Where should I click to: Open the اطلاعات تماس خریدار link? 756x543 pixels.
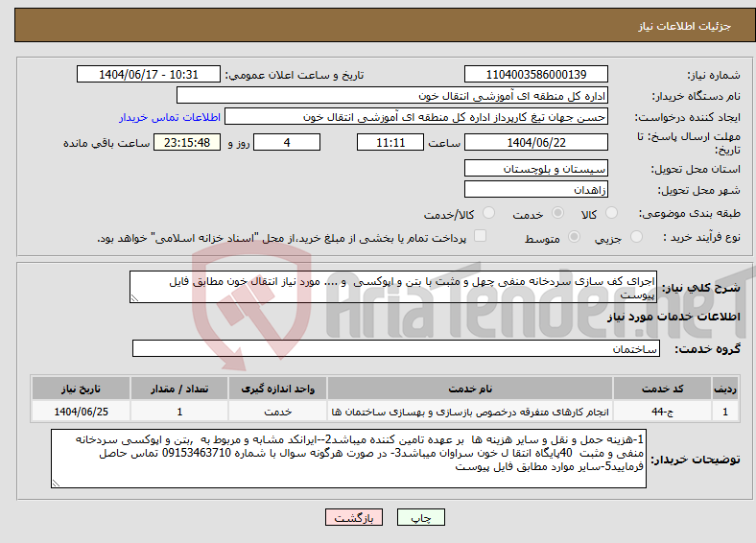pyautogui.click(x=170, y=117)
